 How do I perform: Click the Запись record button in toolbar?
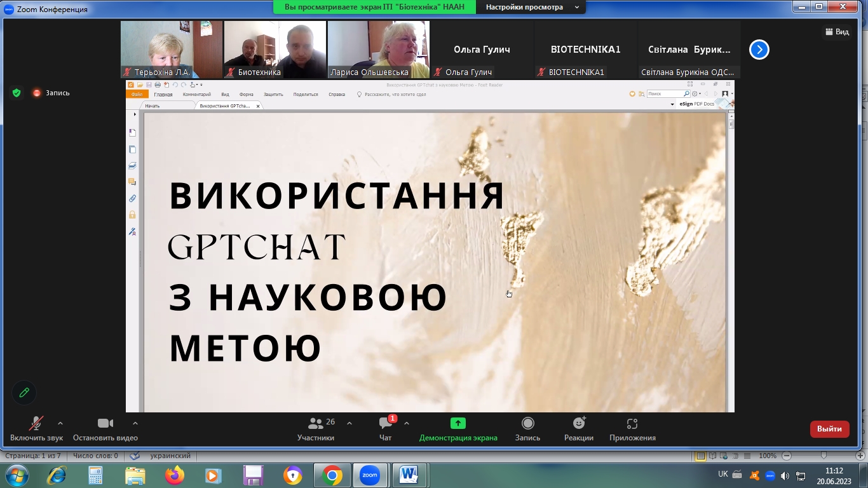[x=527, y=429]
